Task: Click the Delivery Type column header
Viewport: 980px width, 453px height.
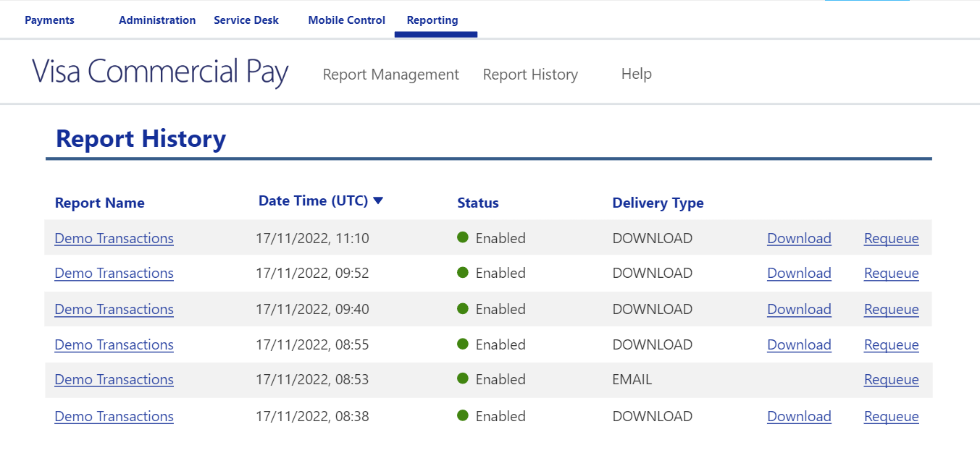Action: [658, 203]
